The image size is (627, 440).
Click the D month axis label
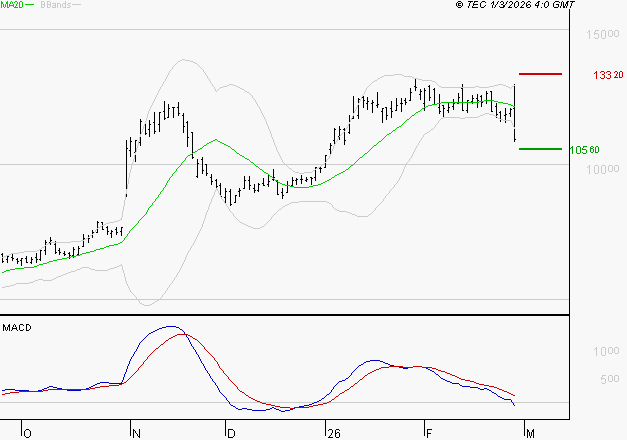tap(231, 434)
